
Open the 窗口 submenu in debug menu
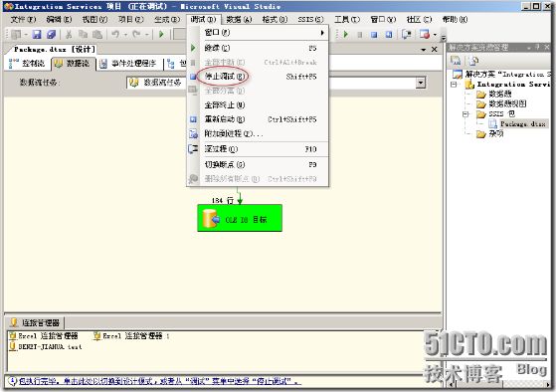pos(258,32)
